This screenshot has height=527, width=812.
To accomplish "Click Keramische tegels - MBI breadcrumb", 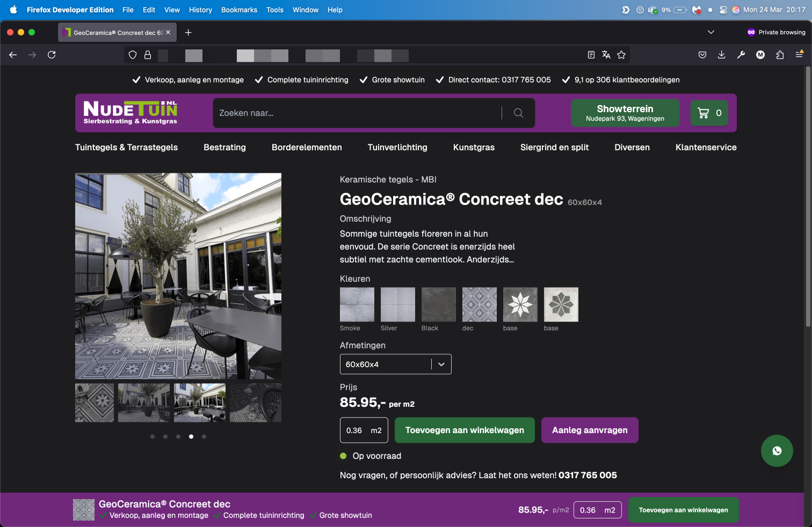I will coord(388,180).
